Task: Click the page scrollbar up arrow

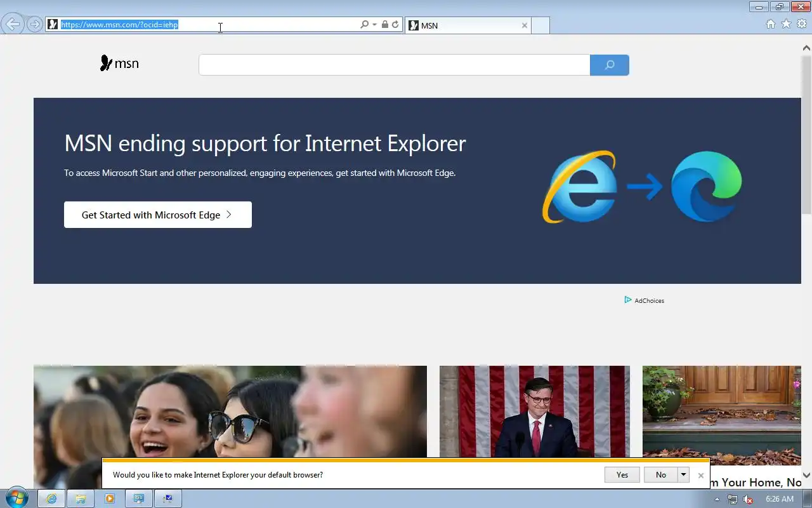Action: 807,48
